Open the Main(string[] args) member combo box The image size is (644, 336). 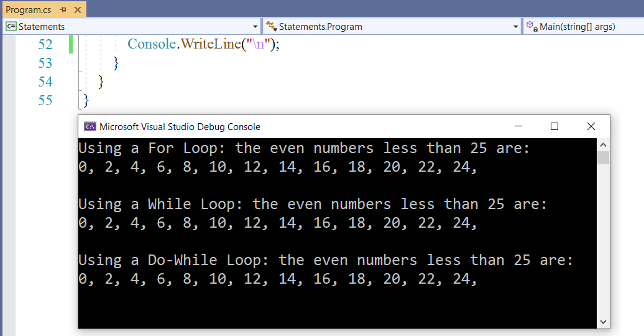(x=581, y=27)
